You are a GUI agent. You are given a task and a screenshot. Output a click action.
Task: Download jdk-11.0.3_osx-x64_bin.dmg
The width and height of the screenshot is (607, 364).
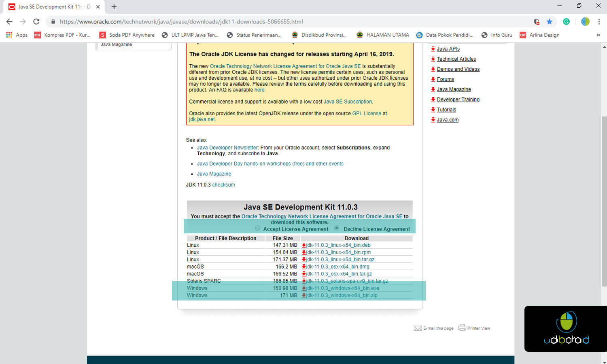pyautogui.click(x=338, y=267)
